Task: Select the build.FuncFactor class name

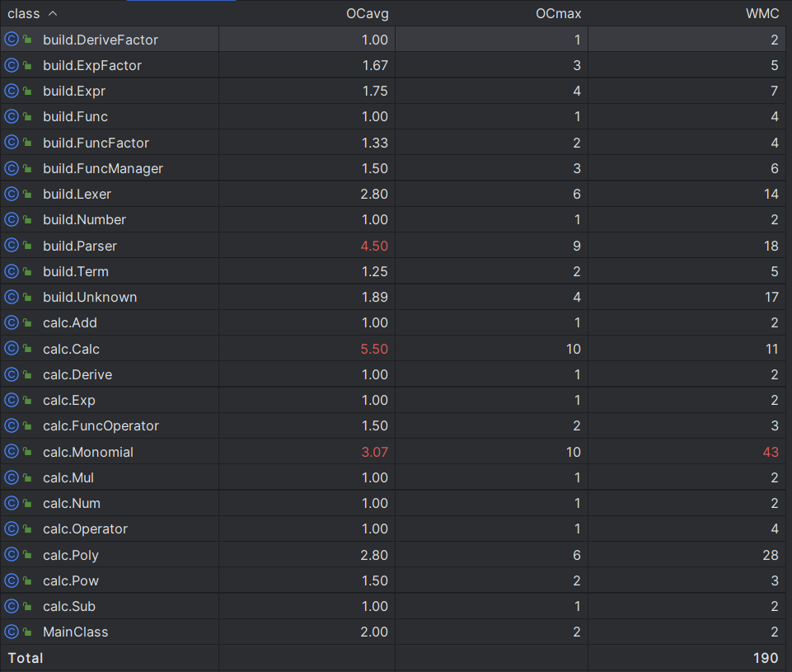Action: 96,143
